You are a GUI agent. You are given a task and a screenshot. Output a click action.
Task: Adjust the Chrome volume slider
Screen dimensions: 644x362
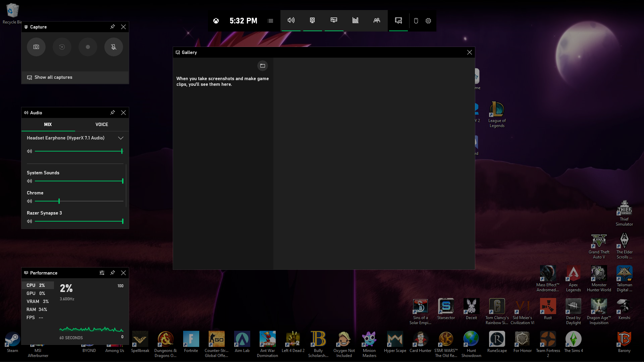(79, 201)
